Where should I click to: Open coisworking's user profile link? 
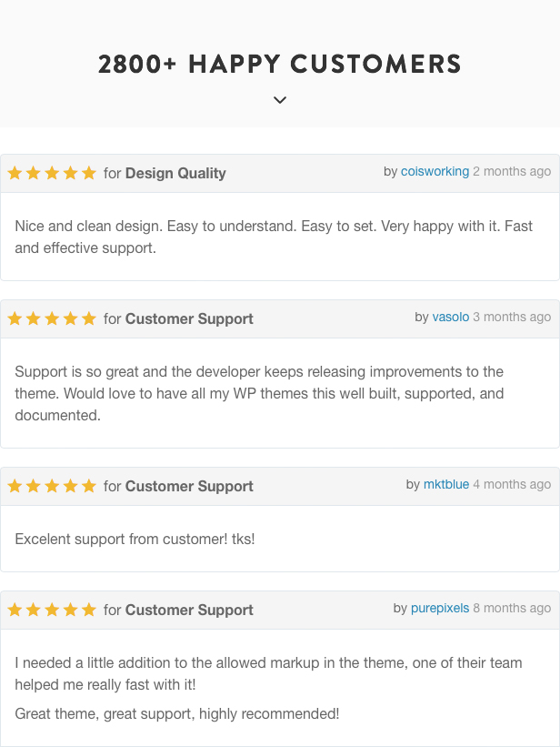tap(435, 171)
